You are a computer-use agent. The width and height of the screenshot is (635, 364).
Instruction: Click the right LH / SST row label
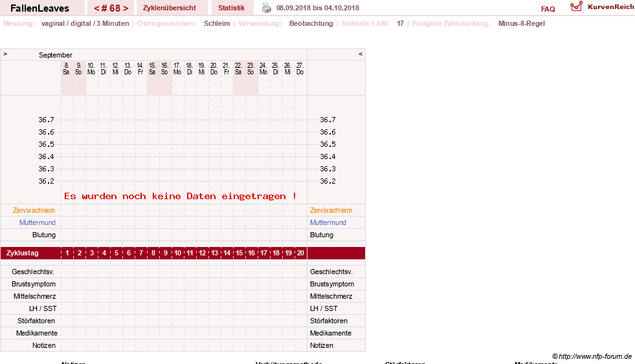coord(324,308)
